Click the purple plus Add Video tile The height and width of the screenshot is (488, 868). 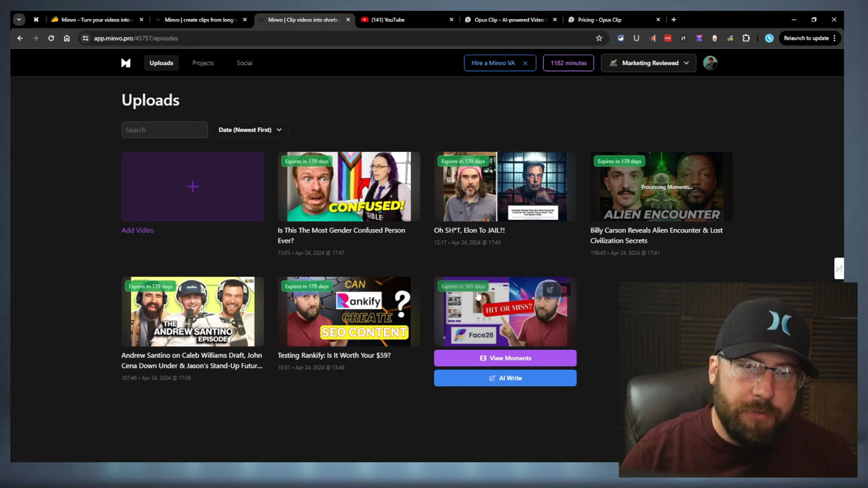(x=193, y=186)
